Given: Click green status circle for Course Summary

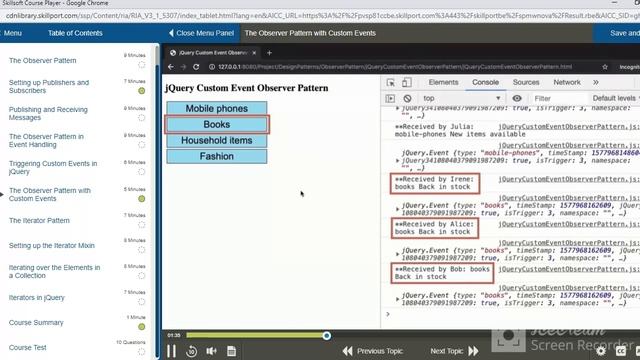Looking at the screenshot, I should [142, 327].
